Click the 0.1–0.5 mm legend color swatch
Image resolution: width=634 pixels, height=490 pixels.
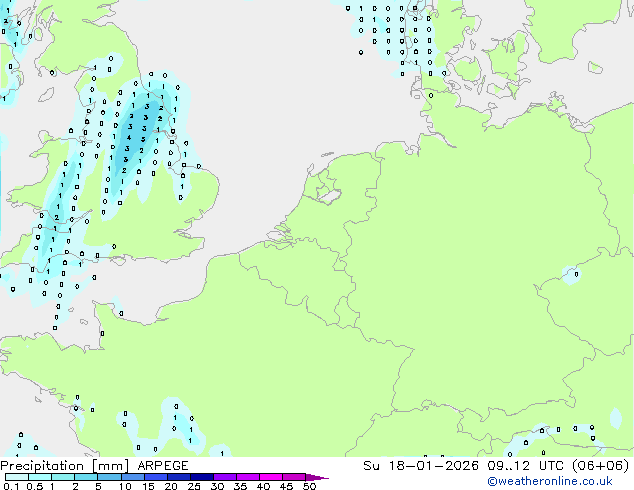click(17, 477)
